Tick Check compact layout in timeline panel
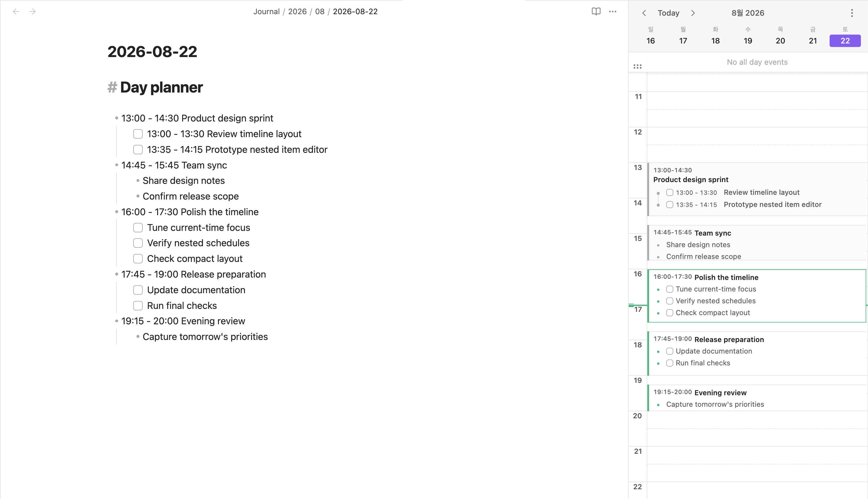868x499 pixels. click(x=670, y=313)
